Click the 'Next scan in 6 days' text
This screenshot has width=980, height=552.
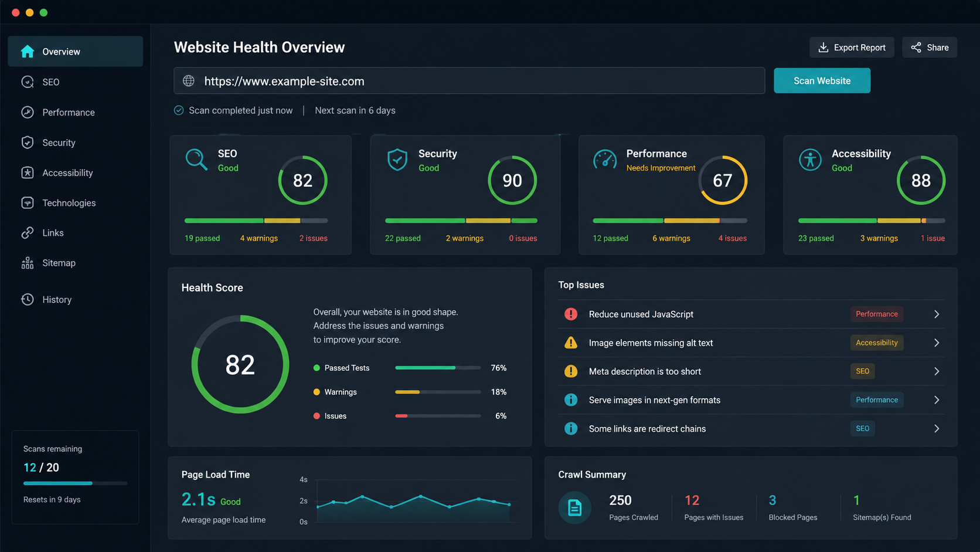tap(355, 110)
